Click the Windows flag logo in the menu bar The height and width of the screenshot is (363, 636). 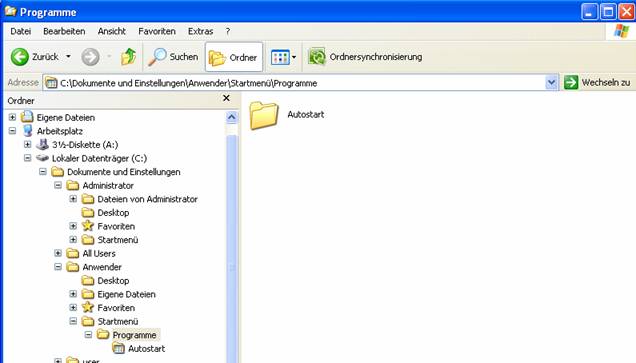pos(621,31)
